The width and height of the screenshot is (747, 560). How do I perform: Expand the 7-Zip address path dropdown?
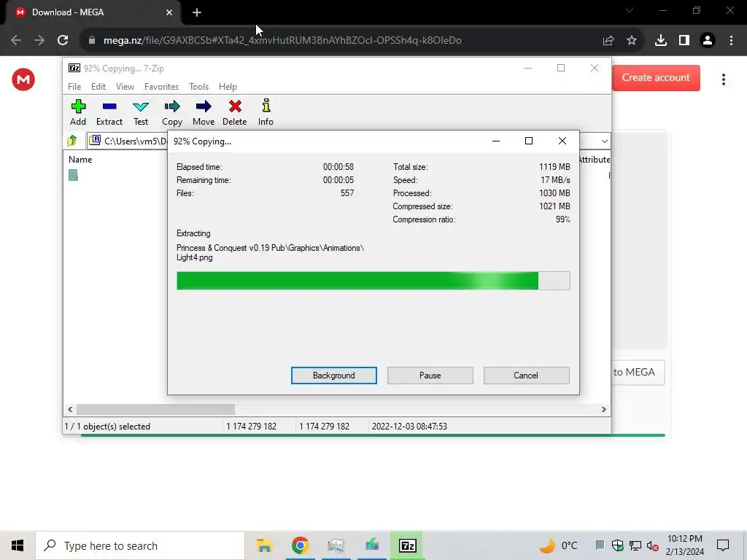(604, 141)
